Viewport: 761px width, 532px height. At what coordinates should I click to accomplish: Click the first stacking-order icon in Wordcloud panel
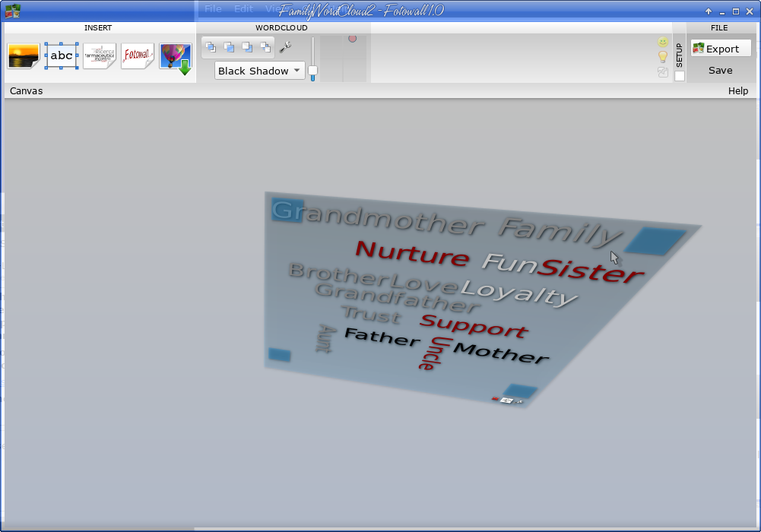click(211, 47)
